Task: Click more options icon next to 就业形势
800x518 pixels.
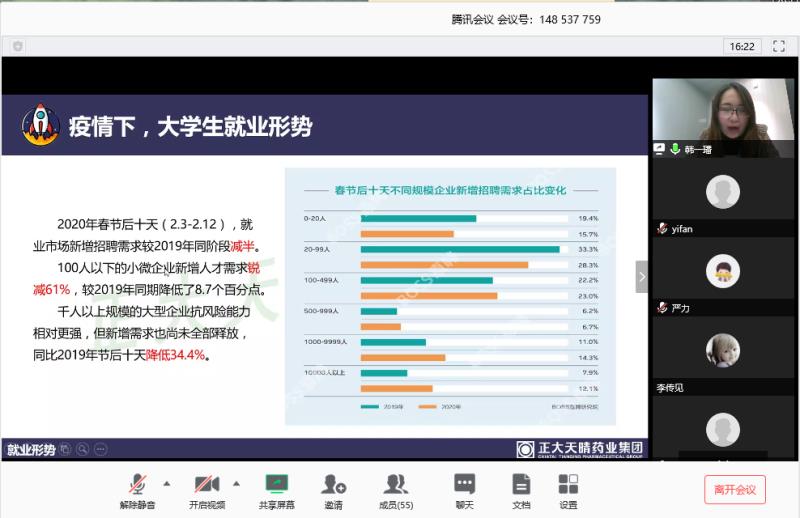Action: click(101, 449)
